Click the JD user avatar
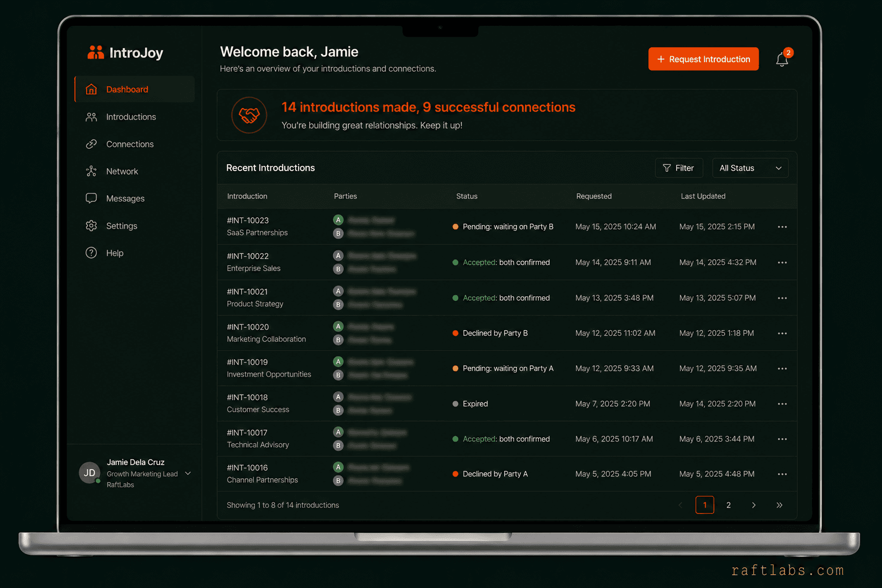Image resolution: width=882 pixels, height=588 pixels. (x=90, y=473)
